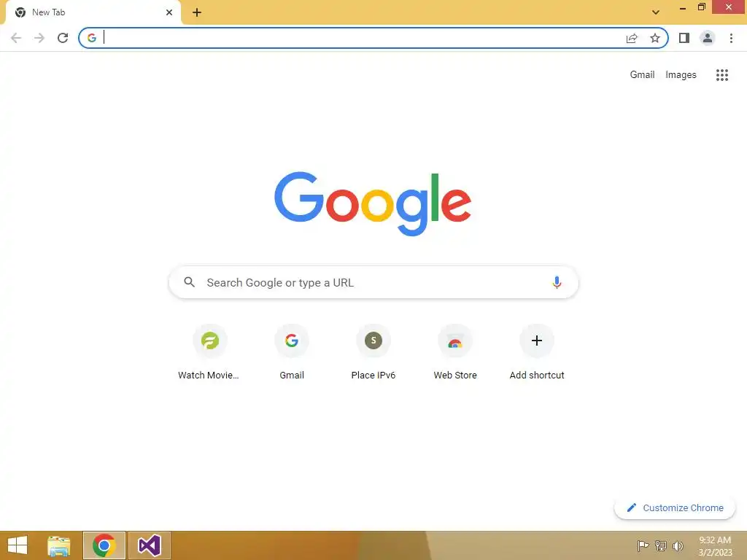Image resolution: width=747 pixels, height=560 pixels.
Task: Open File Explorer from taskbar
Action: tap(59, 545)
